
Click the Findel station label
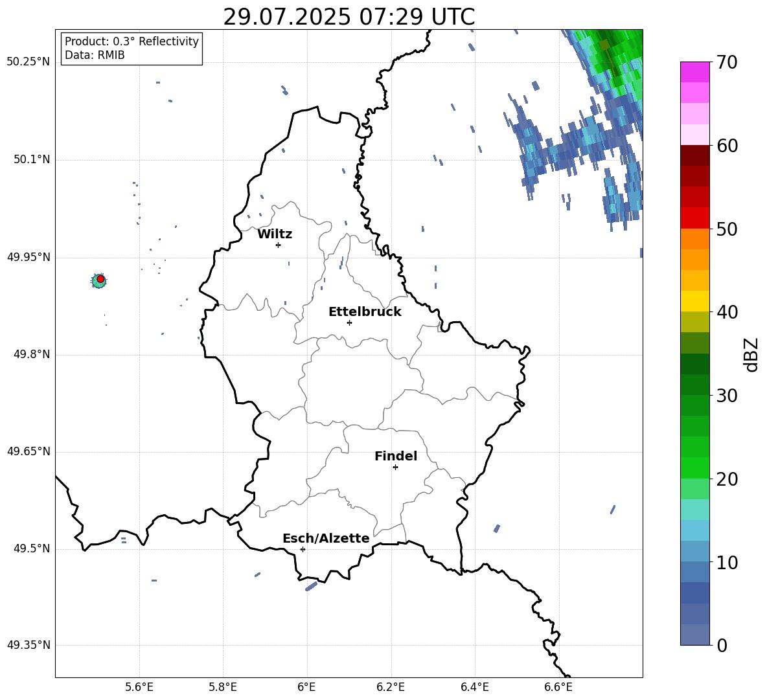tap(396, 456)
